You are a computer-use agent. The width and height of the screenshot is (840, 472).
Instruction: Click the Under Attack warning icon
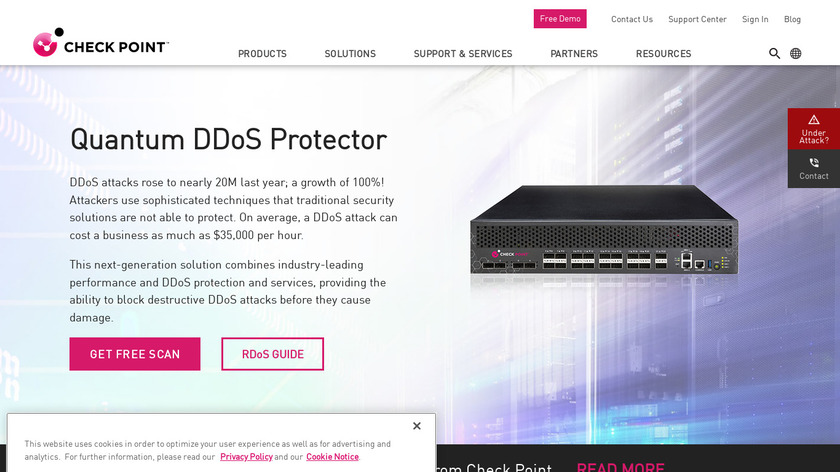point(814,119)
